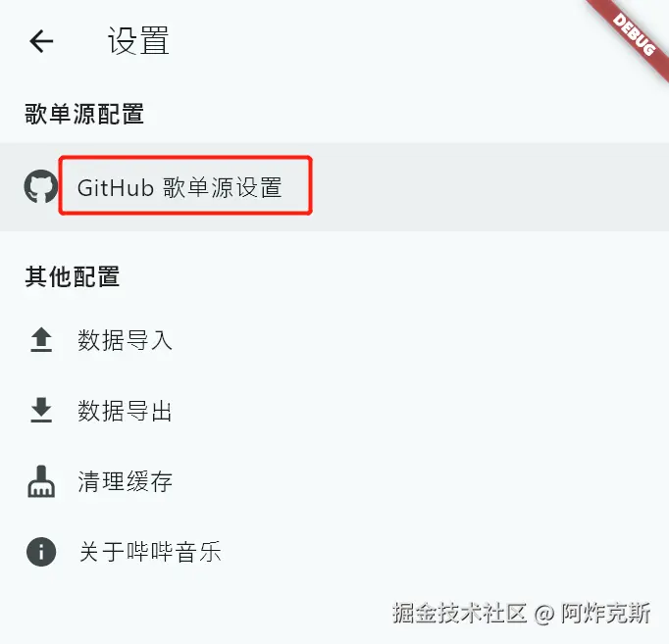Image resolution: width=669 pixels, height=644 pixels.
Task: Click the GitHub octocat logo icon
Action: pyautogui.click(x=41, y=186)
